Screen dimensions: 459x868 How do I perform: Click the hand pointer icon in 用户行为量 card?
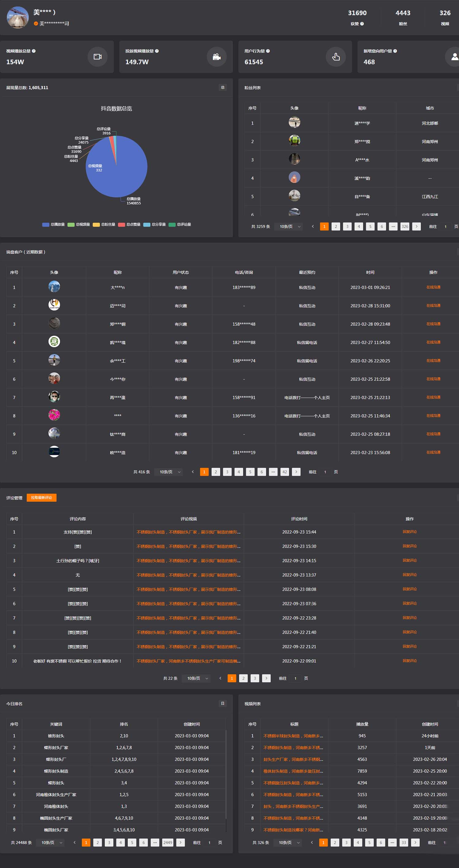tap(336, 57)
